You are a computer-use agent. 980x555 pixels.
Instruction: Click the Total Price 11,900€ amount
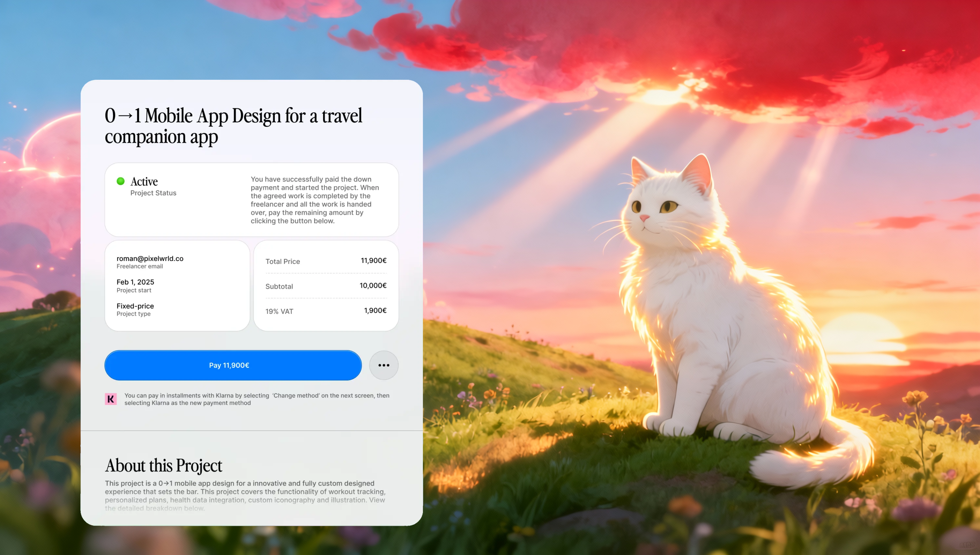pyautogui.click(x=373, y=260)
